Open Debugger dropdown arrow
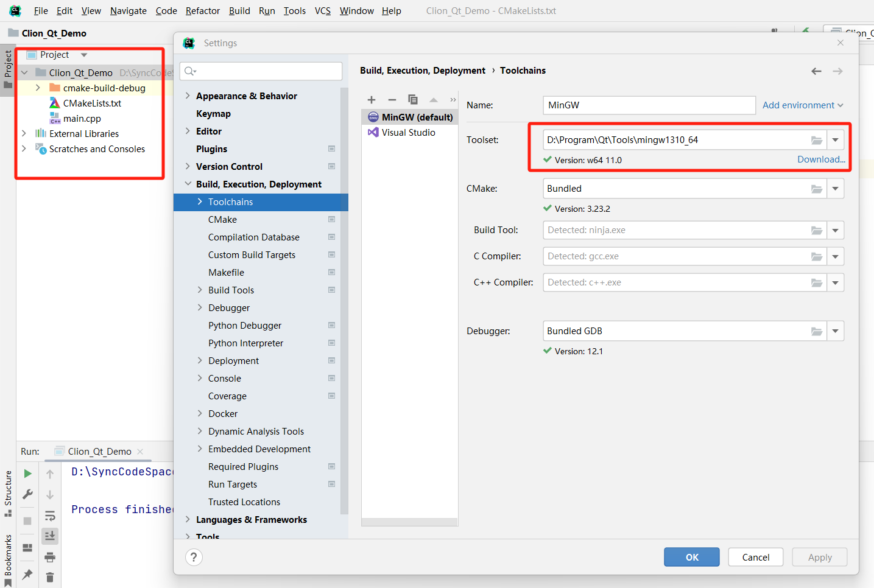This screenshot has width=874, height=588. pos(836,331)
